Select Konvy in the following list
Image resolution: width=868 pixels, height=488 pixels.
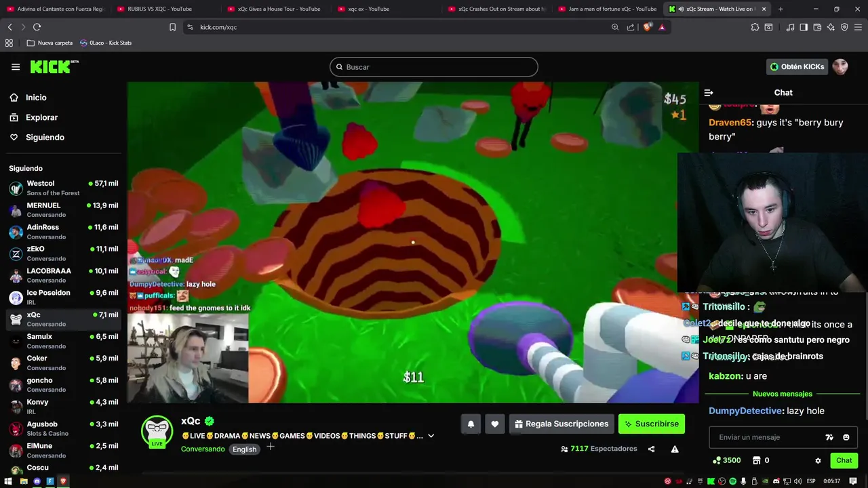tap(63, 407)
